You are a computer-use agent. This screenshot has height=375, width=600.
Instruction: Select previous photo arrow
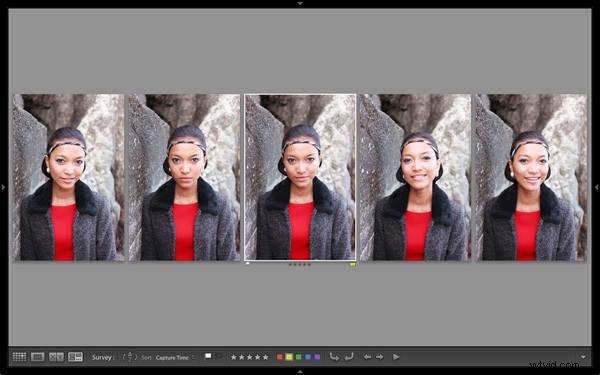(x=367, y=357)
